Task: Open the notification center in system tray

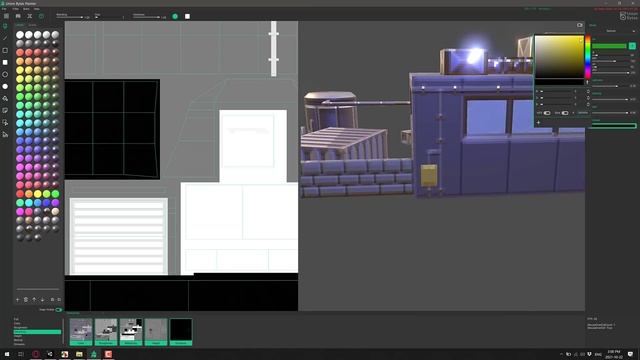Action: 630,354
